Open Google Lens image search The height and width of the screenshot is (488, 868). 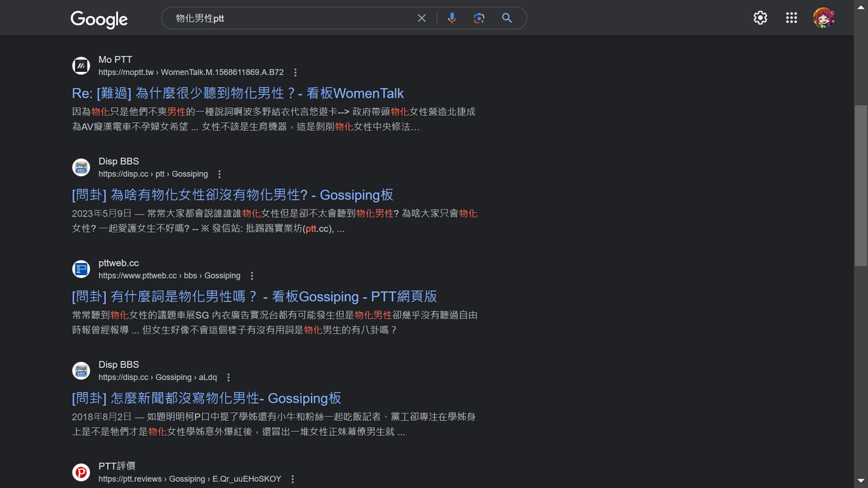click(479, 18)
